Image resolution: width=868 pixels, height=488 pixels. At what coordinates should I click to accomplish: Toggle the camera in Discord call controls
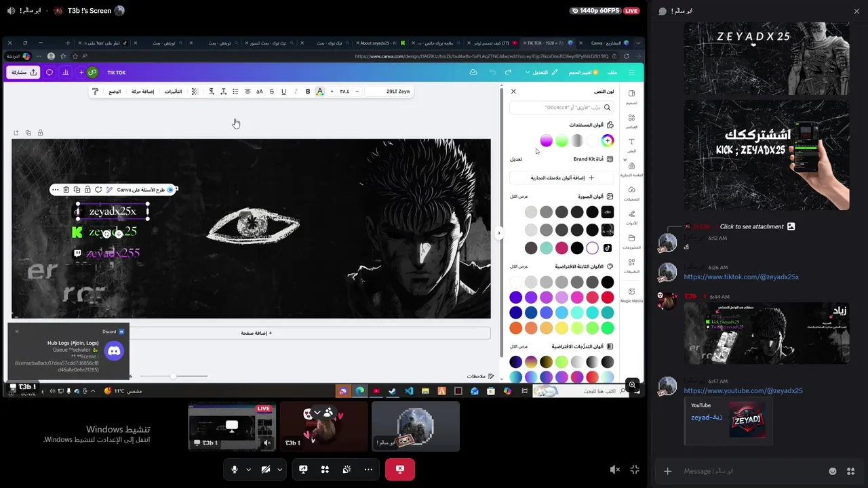pos(266,469)
